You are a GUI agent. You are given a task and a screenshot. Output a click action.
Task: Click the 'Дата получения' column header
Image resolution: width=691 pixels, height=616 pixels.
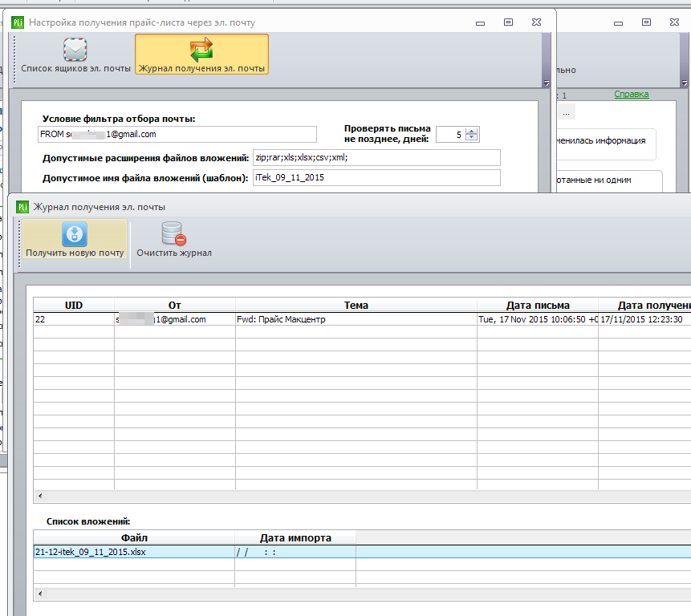[x=644, y=305]
